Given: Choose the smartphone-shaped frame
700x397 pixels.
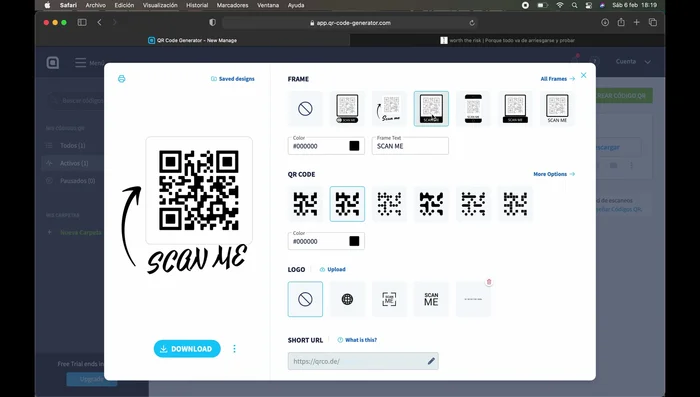Looking at the screenshot, I should pyautogui.click(x=473, y=109).
